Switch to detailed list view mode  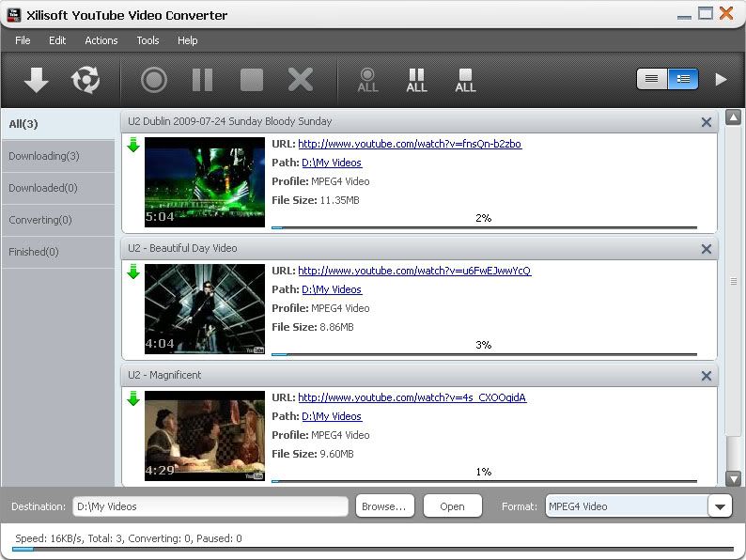[x=683, y=79]
